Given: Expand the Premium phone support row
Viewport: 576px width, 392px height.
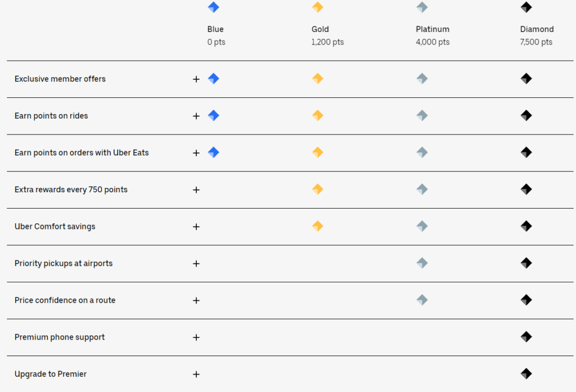Looking at the screenshot, I should [x=196, y=337].
